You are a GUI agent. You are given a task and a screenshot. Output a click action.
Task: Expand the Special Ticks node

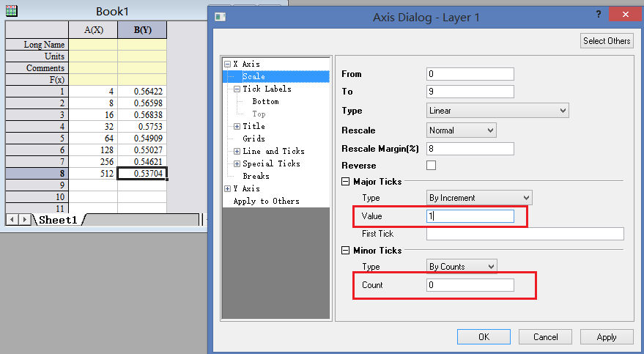(x=237, y=164)
